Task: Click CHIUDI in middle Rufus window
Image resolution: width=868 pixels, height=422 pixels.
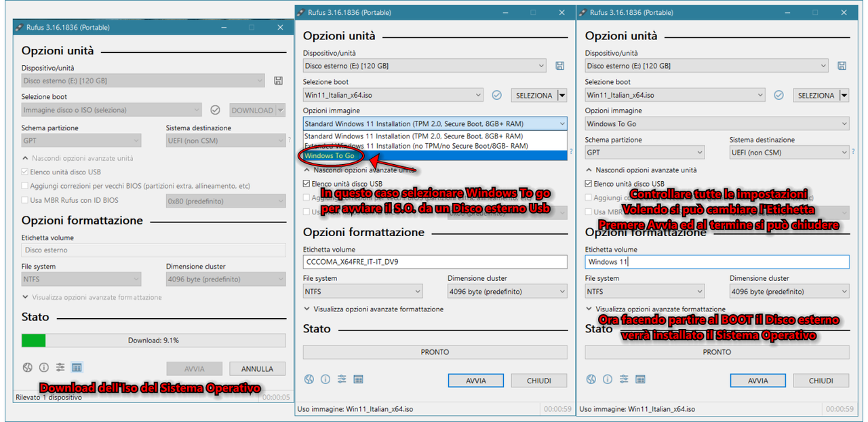Action: point(539,381)
